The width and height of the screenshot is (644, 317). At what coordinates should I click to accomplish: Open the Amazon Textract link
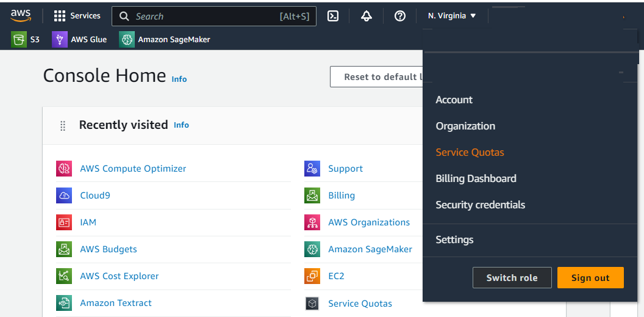point(116,303)
